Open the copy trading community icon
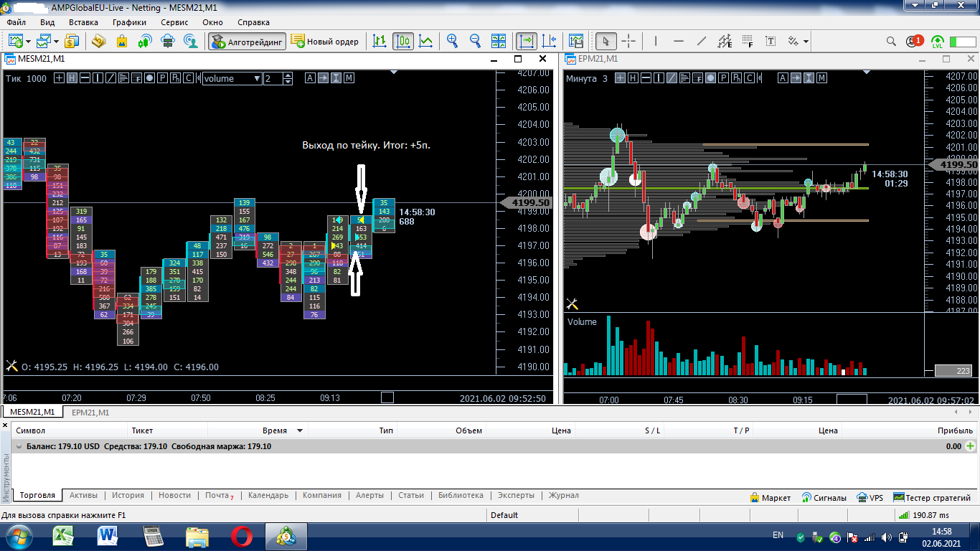980x551 pixels. pyautogui.click(x=191, y=41)
